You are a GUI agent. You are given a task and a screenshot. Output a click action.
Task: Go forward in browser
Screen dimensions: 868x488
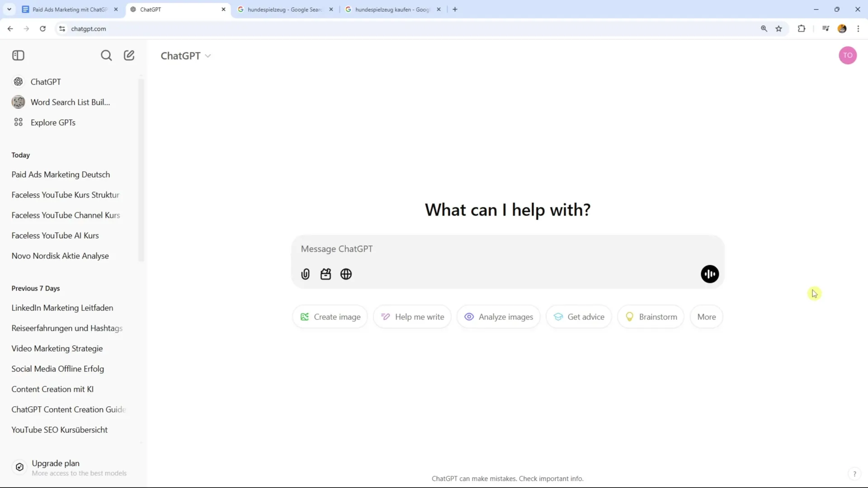[x=26, y=28]
